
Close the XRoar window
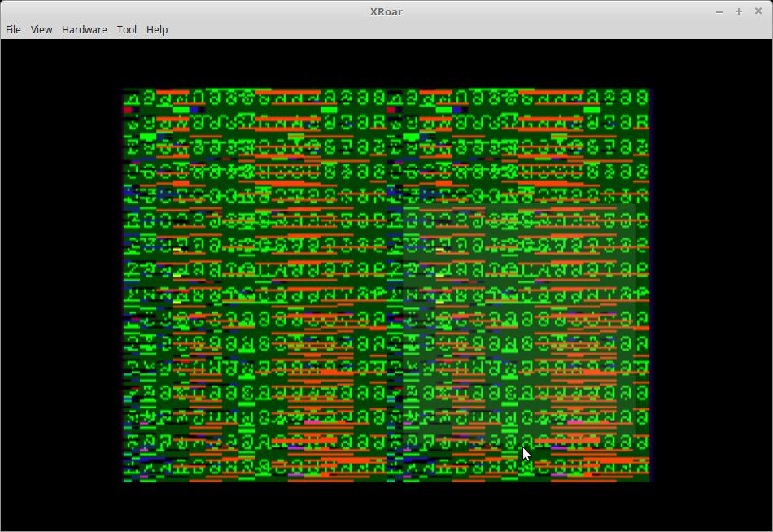point(758,11)
